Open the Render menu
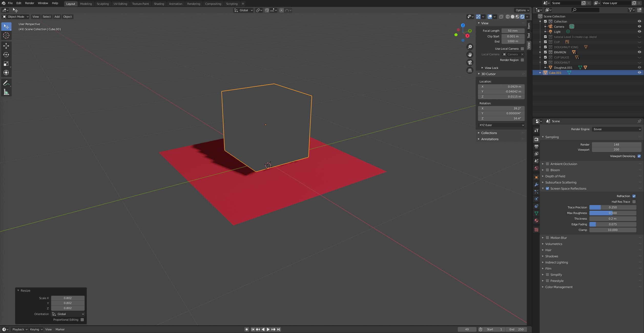644x333 pixels. click(29, 3)
